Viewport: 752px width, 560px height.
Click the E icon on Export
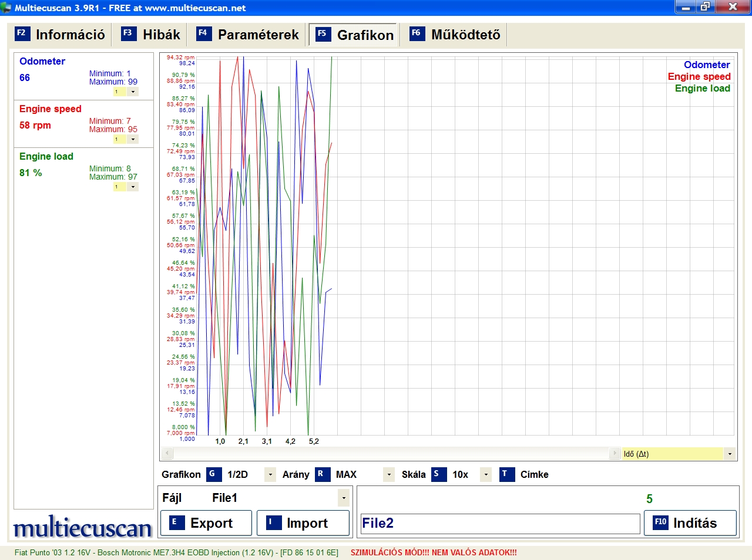[177, 522]
